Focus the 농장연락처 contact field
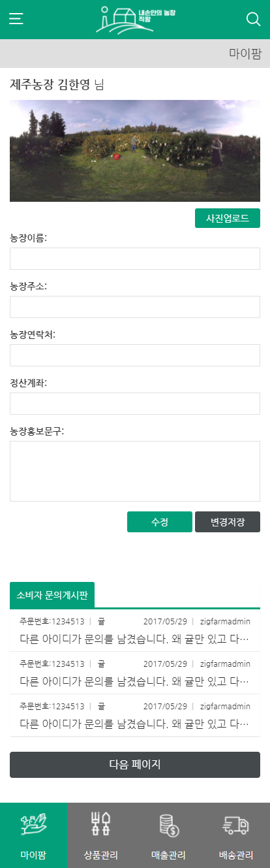The height and width of the screenshot is (868, 270). click(x=135, y=355)
